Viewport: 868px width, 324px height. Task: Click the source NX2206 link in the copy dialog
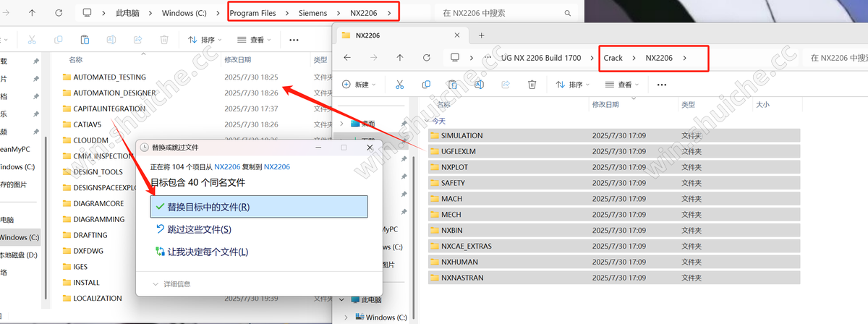coord(227,166)
